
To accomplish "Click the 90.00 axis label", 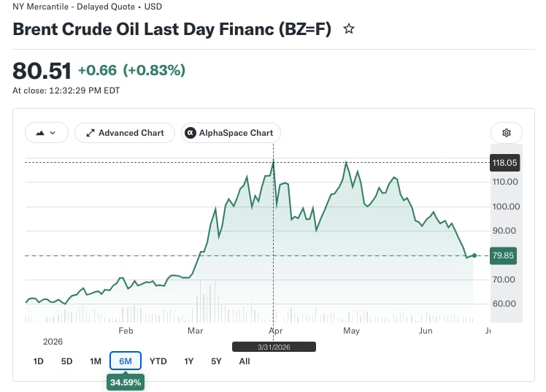I will (504, 231).
